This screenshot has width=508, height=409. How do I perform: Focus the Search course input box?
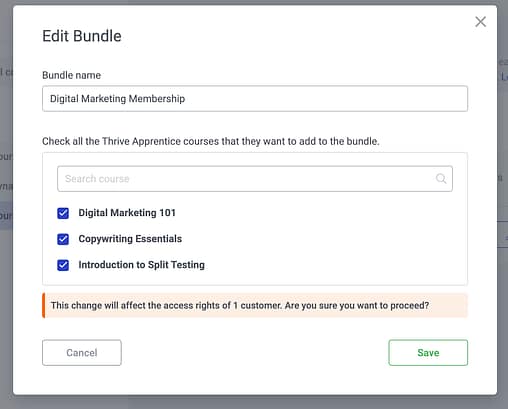pos(255,179)
